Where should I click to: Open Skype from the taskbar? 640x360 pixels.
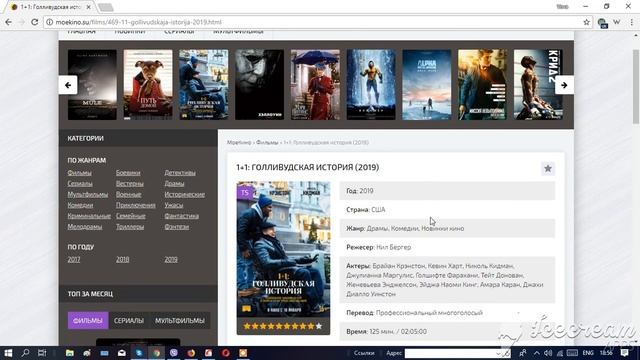tap(139, 353)
